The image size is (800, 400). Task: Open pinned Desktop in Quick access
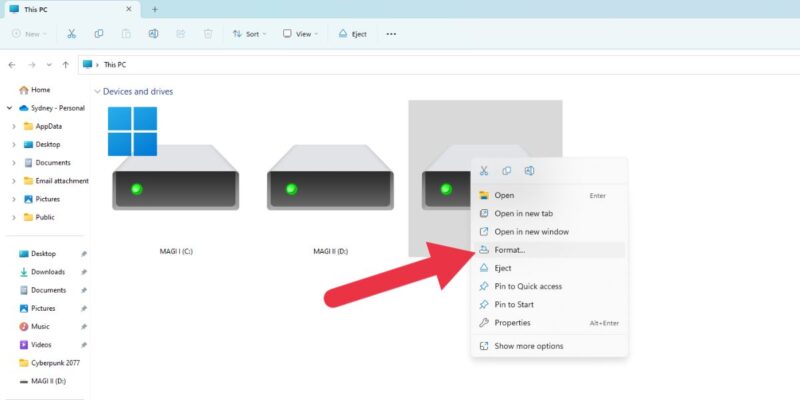pos(37,254)
